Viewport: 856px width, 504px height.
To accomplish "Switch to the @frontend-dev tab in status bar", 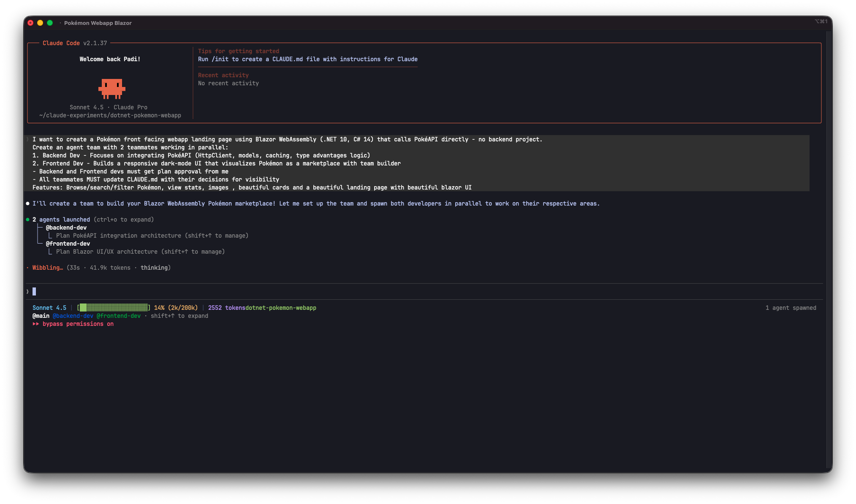I will pyautogui.click(x=119, y=316).
